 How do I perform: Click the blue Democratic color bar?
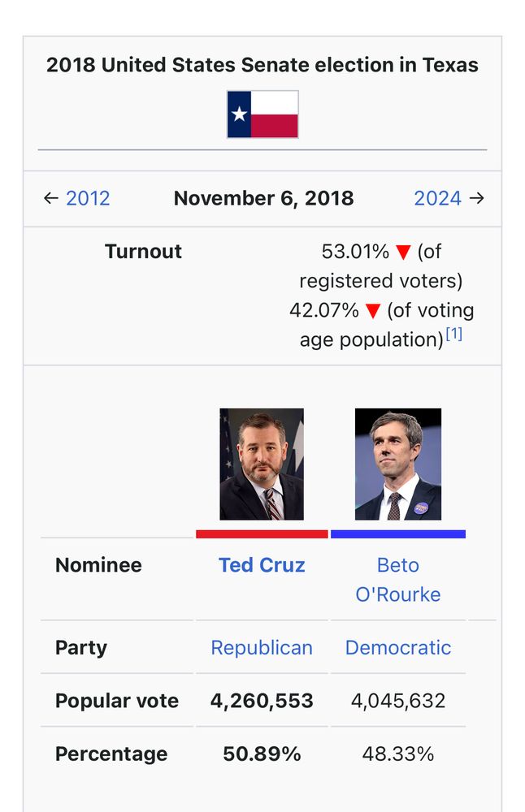398,534
